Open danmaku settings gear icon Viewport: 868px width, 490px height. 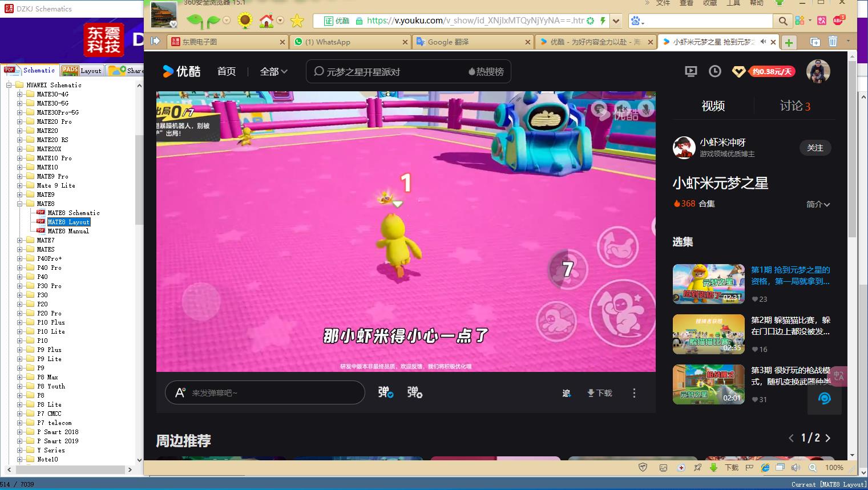(415, 392)
